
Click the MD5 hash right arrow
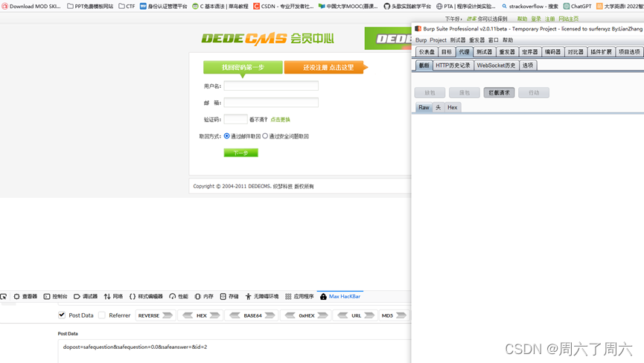pos(401,315)
